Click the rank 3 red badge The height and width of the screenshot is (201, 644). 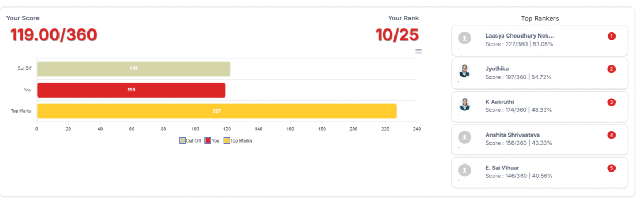pyautogui.click(x=611, y=102)
